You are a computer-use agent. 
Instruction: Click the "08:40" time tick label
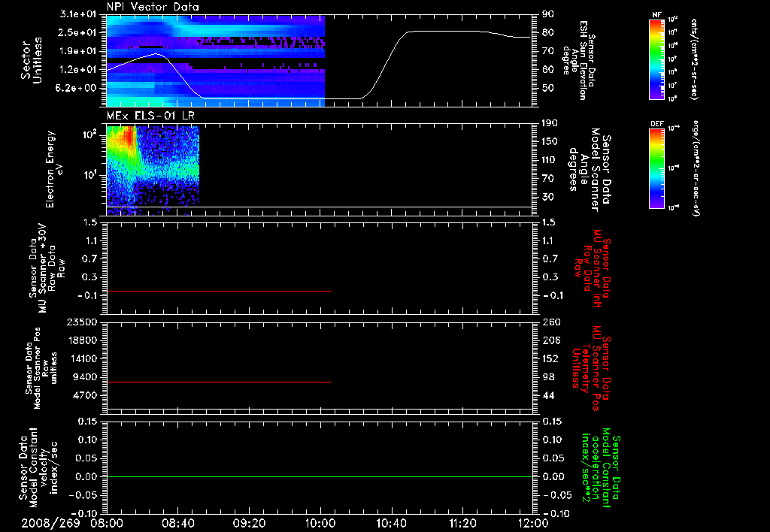tap(177, 523)
